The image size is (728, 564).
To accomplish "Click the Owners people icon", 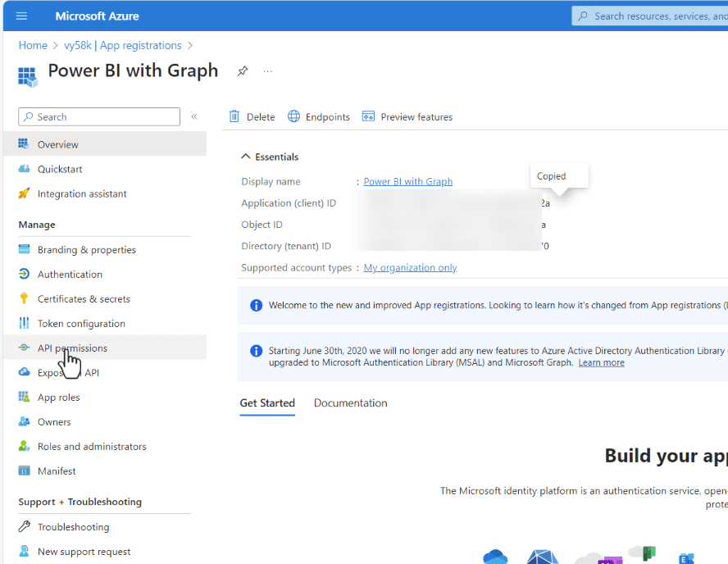I will pos(24,421).
